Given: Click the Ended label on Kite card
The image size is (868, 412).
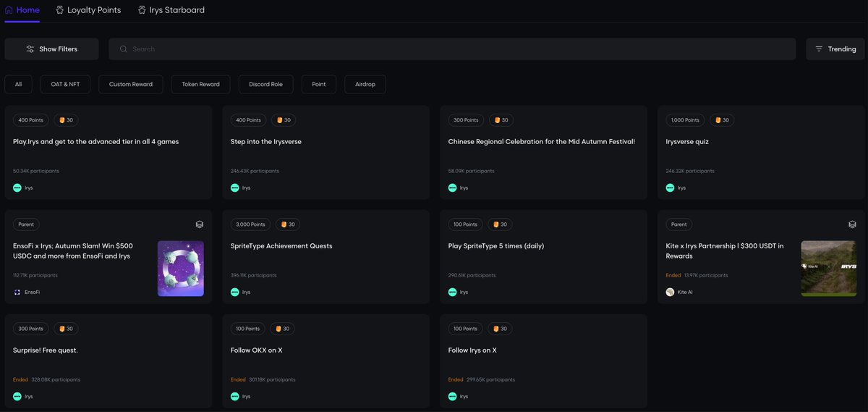Looking at the screenshot, I should 673,276.
